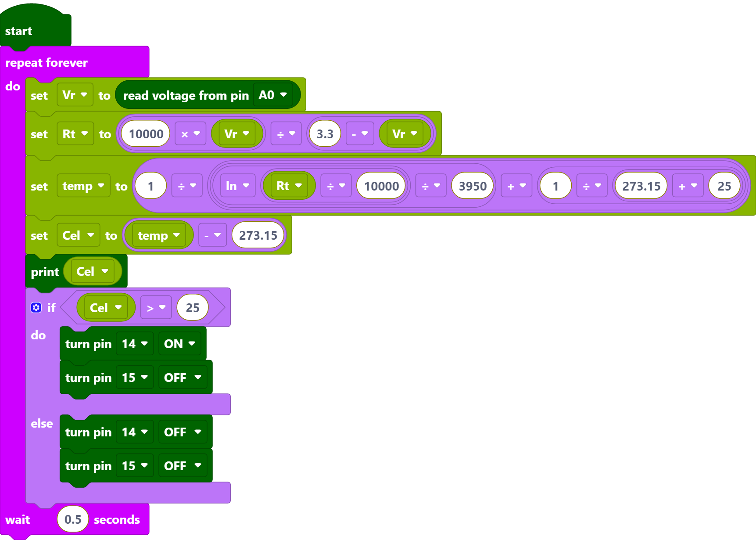Edit the 3.3 voltage value field
This screenshot has width=756, height=540.
(325, 134)
